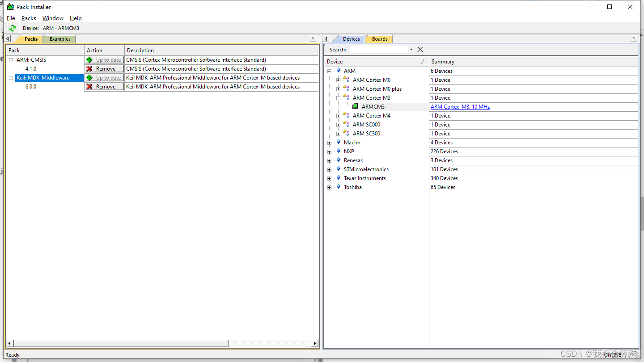Screen dimensions: 644x362
Task: Select the Packs tab
Action: click(x=31, y=39)
